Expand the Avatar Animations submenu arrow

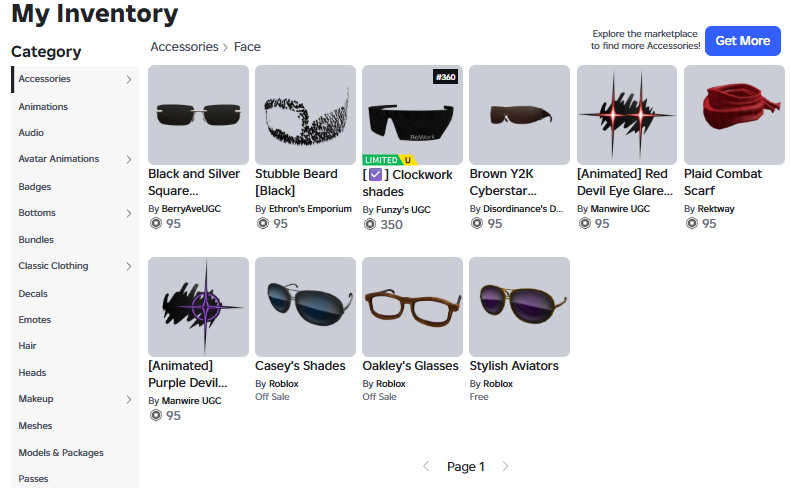pyautogui.click(x=129, y=159)
